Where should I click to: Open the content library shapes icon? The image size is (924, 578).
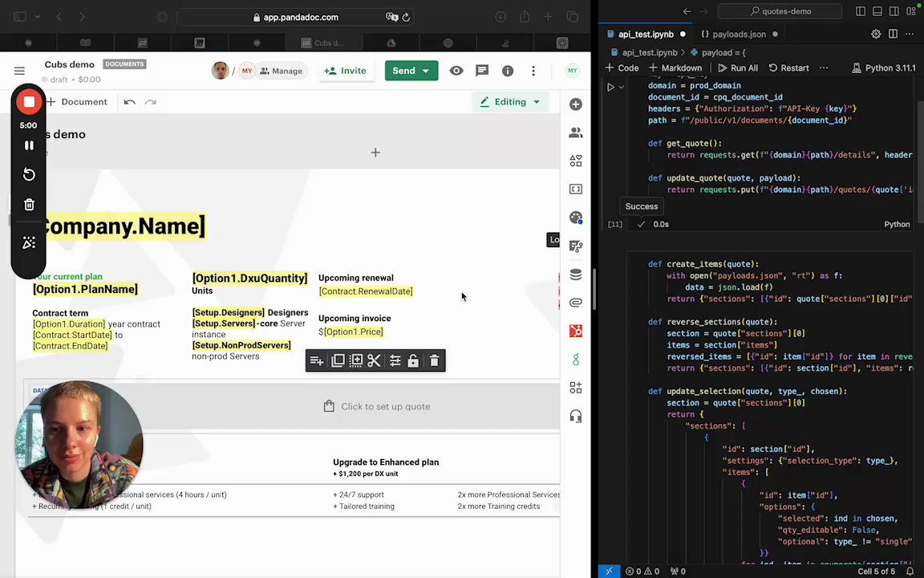click(576, 161)
